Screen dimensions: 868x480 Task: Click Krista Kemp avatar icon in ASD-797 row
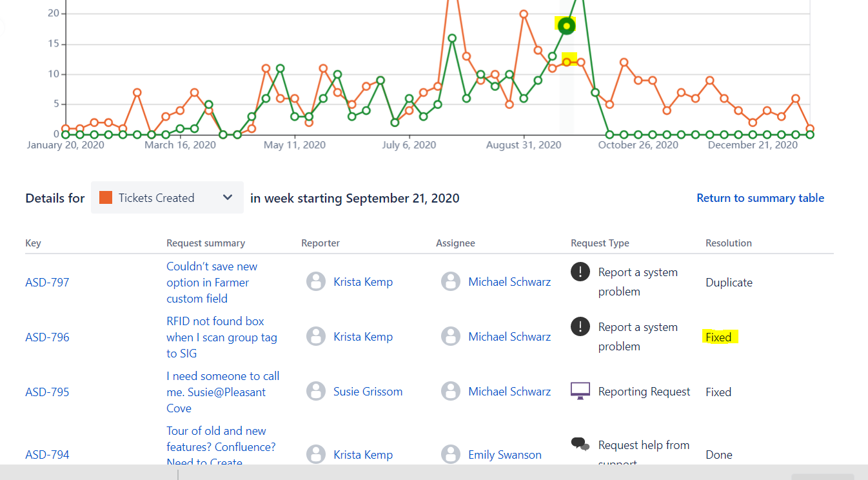(x=316, y=282)
